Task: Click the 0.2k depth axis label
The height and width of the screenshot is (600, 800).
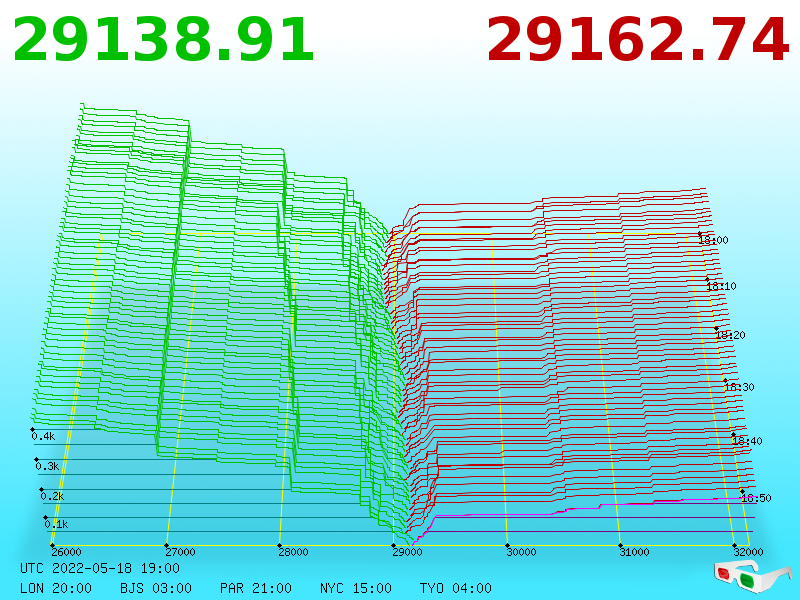Action: pos(52,496)
